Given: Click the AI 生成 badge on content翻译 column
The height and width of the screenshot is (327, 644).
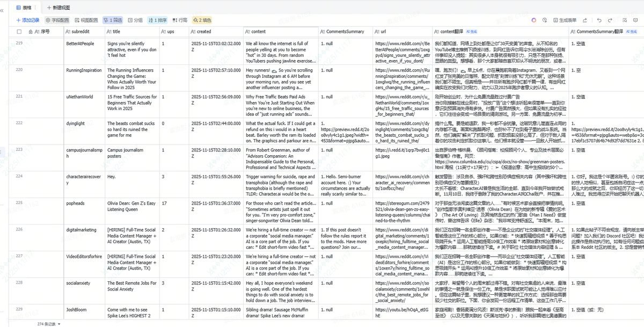Looking at the screenshot, I should pyautogui.click(x=471, y=32).
